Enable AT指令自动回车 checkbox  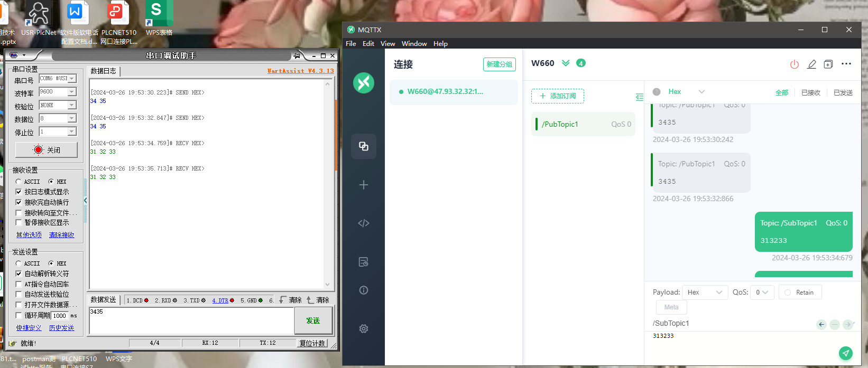(19, 284)
